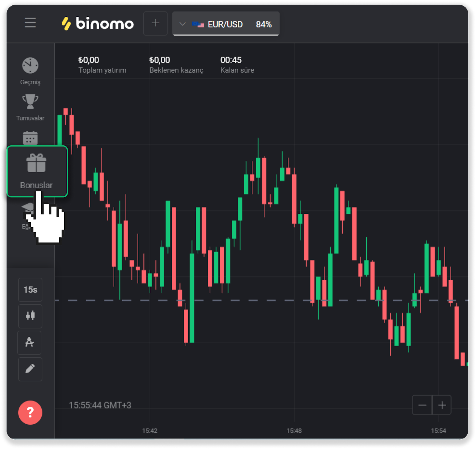Select the EUR/USD 84% asset tab
This screenshot has height=449, width=476.
tap(232, 24)
